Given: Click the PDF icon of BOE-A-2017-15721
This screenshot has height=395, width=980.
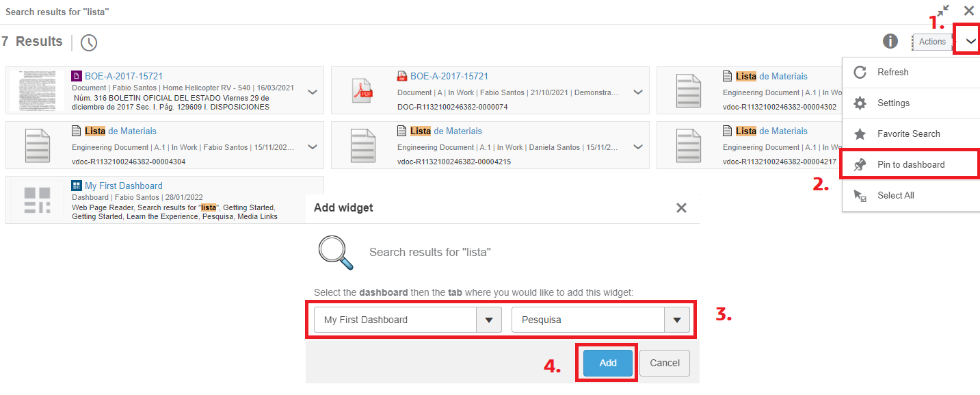Looking at the screenshot, I should [x=362, y=91].
